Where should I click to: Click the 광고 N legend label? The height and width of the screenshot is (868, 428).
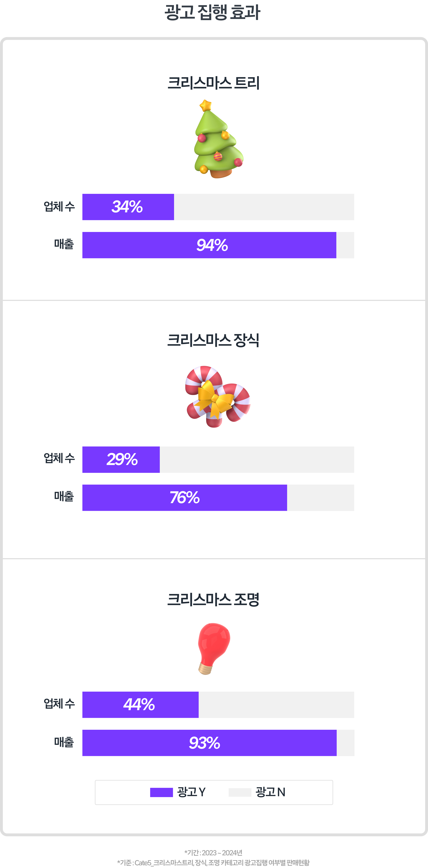click(271, 792)
